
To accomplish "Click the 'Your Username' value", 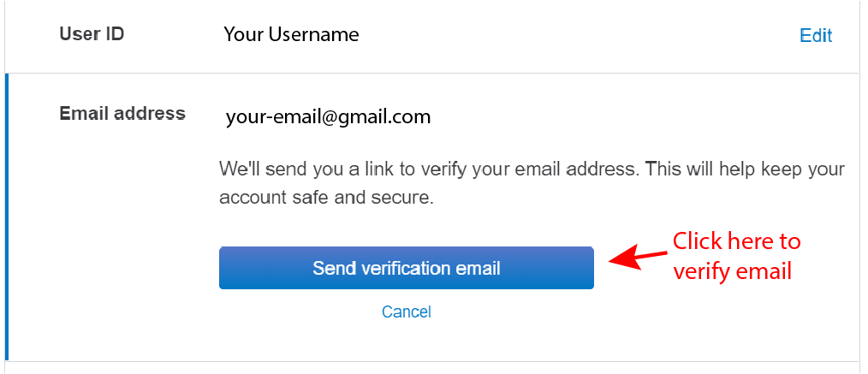I will pos(291,34).
